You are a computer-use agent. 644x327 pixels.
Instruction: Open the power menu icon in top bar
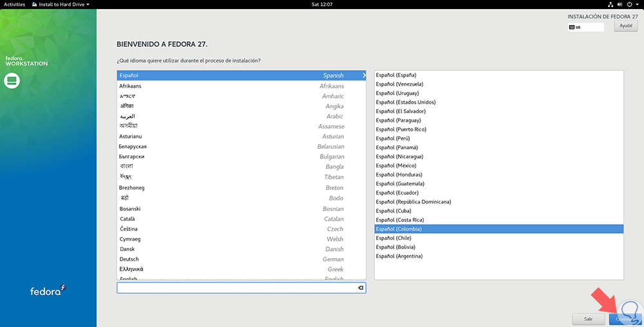[x=629, y=4]
